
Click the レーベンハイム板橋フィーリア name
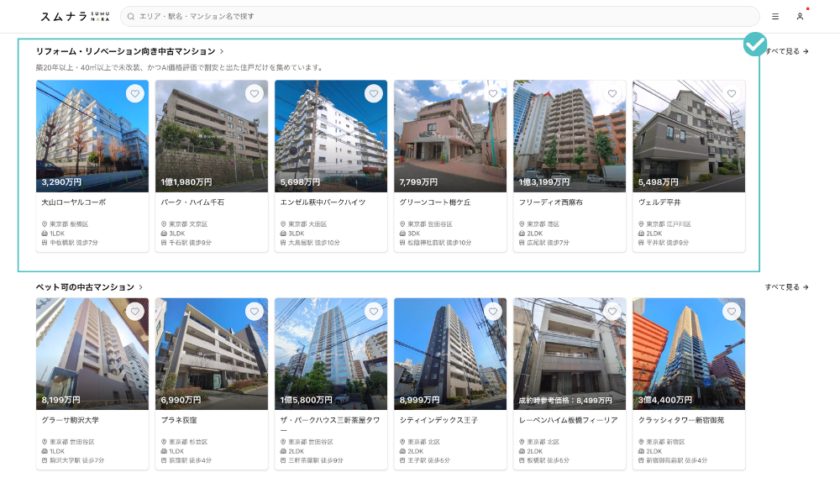pos(569,420)
